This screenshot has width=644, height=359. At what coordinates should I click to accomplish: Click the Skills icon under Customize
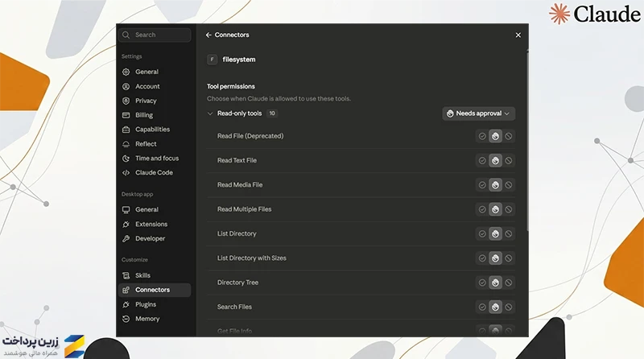pyautogui.click(x=126, y=275)
